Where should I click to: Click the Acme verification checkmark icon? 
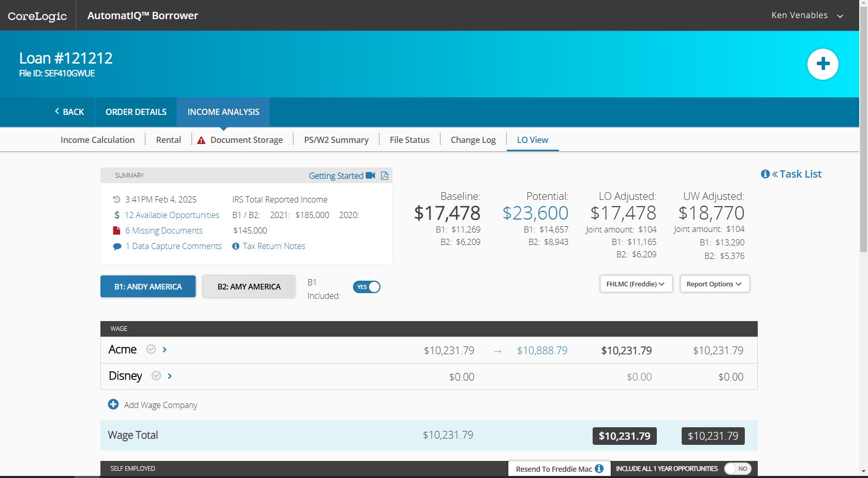click(151, 349)
